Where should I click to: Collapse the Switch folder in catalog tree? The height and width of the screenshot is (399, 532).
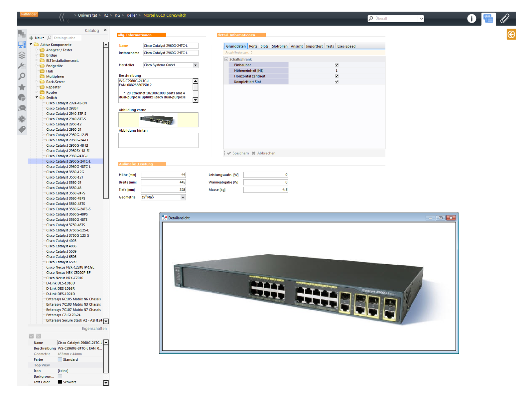click(x=37, y=97)
